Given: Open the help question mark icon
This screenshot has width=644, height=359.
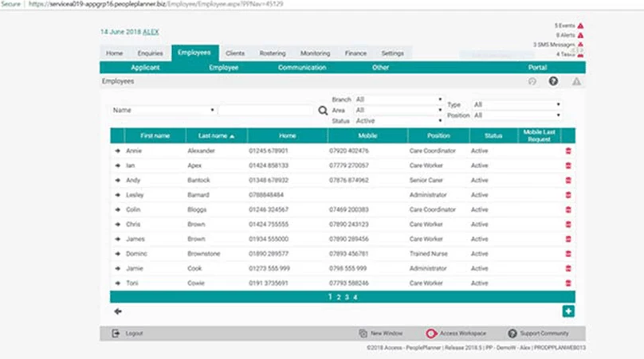Looking at the screenshot, I should (x=553, y=81).
